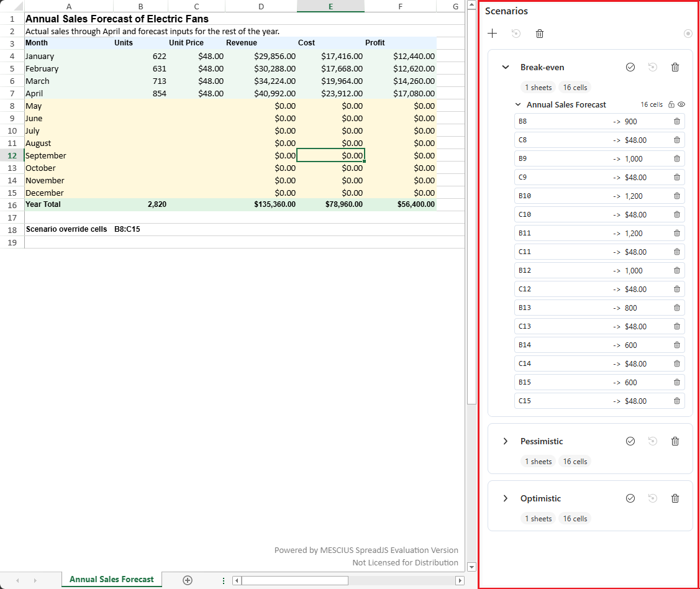Select April revenue cell $40,992.00
700x589 pixels.
click(261, 93)
